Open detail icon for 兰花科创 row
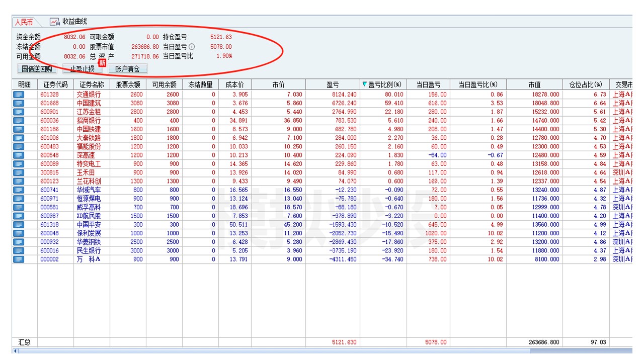This screenshot has height=362, width=644. pyautogui.click(x=19, y=181)
